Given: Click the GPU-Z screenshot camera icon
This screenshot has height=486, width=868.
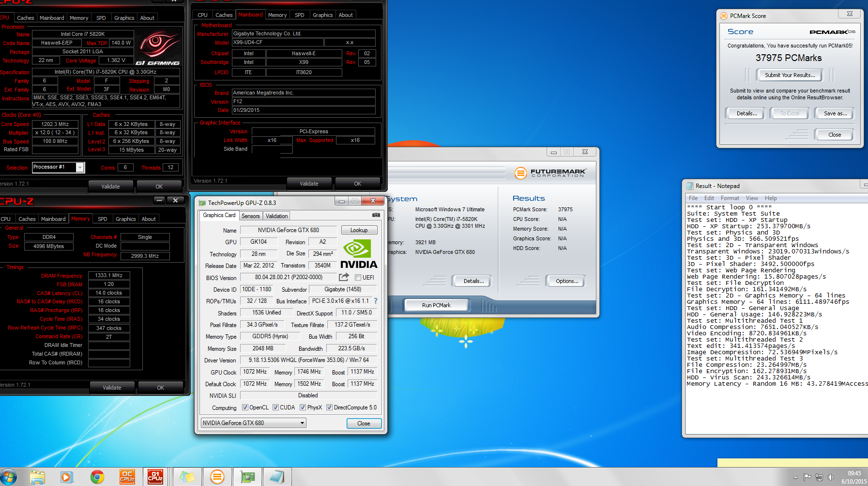Looking at the screenshot, I should pos(376,215).
